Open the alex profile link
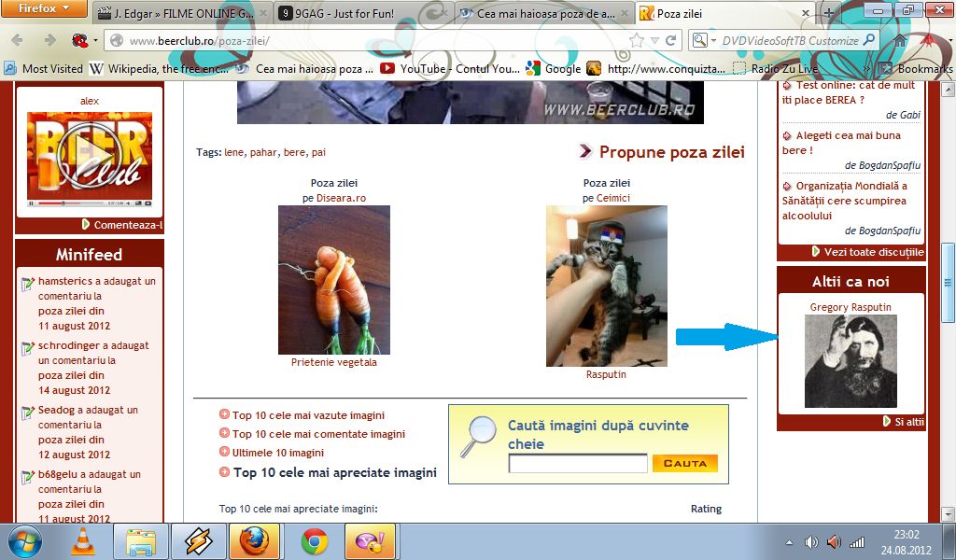The image size is (956, 560). pyautogui.click(x=90, y=101)
